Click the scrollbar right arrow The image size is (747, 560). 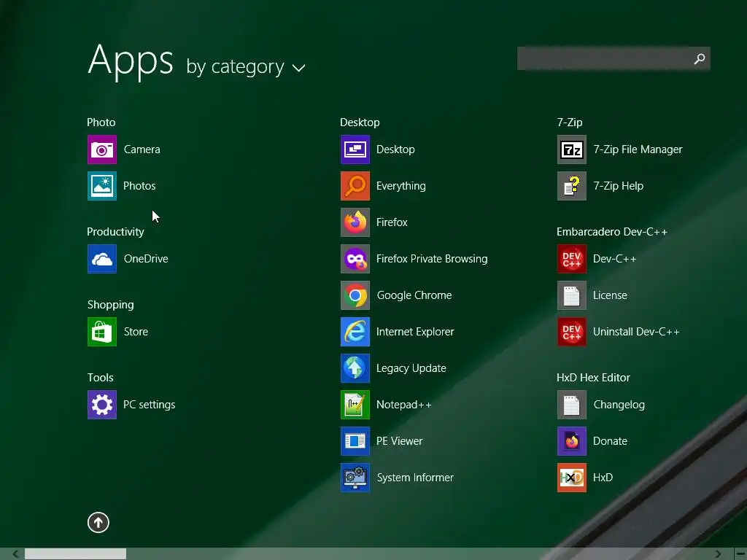[718, 554]
